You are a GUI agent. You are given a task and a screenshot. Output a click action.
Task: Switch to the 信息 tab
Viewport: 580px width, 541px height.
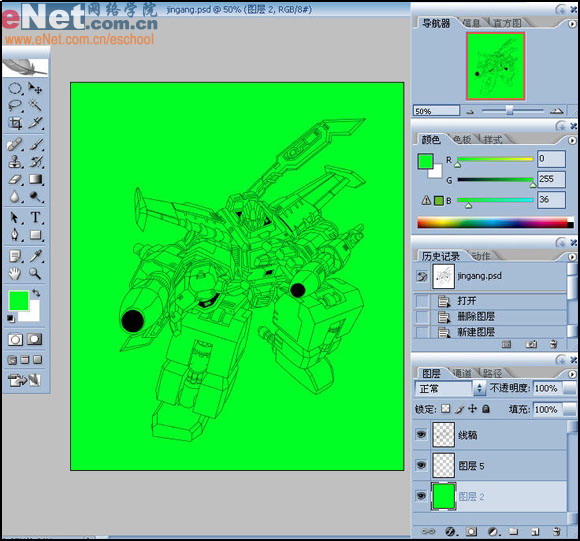point(471,23)
